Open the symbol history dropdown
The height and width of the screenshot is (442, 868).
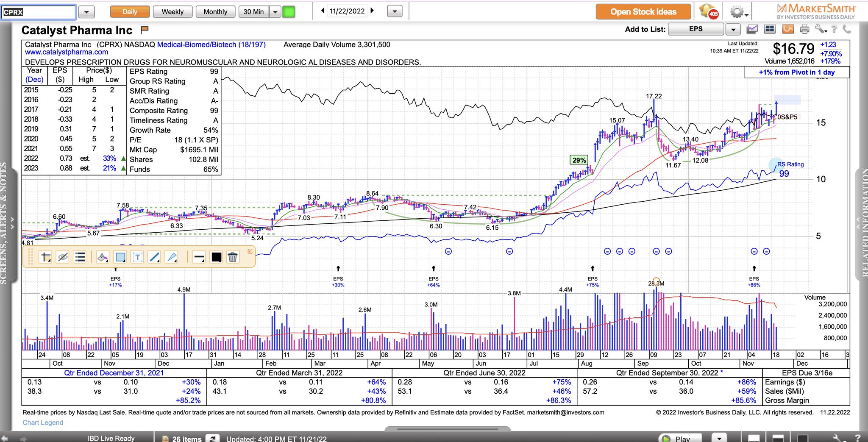(x=86, y=12)
